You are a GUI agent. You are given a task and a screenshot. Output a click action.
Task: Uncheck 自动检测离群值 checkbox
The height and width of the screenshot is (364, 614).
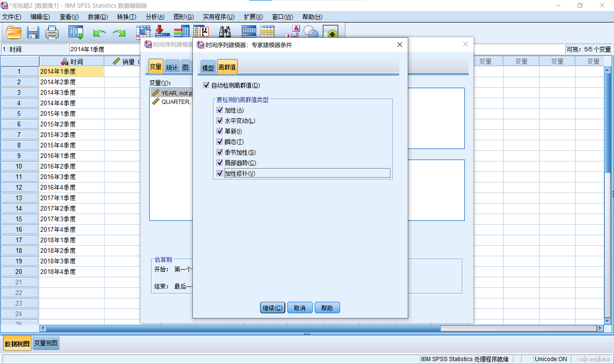point(206,85)
